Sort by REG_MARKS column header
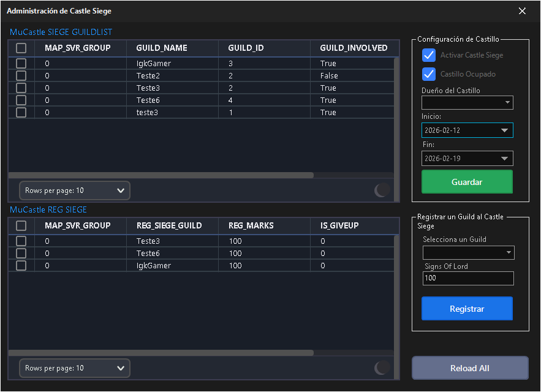 [251, 225]
